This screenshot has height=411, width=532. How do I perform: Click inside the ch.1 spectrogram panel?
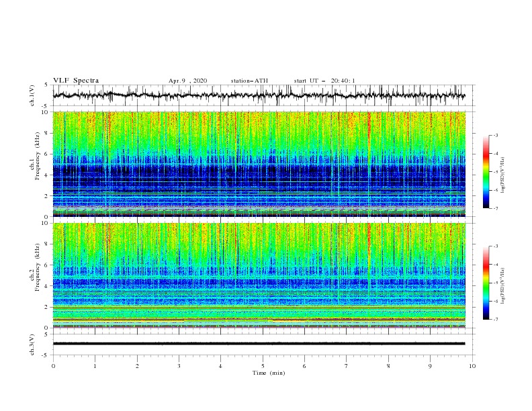(259, 164)
